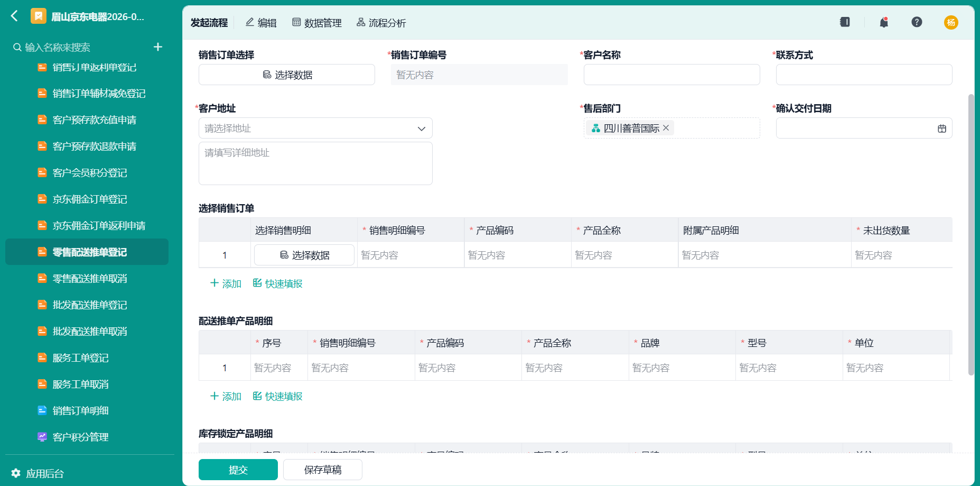
Task: Click the 确认交付日期 date field
Action: click(x=864, y=128)
